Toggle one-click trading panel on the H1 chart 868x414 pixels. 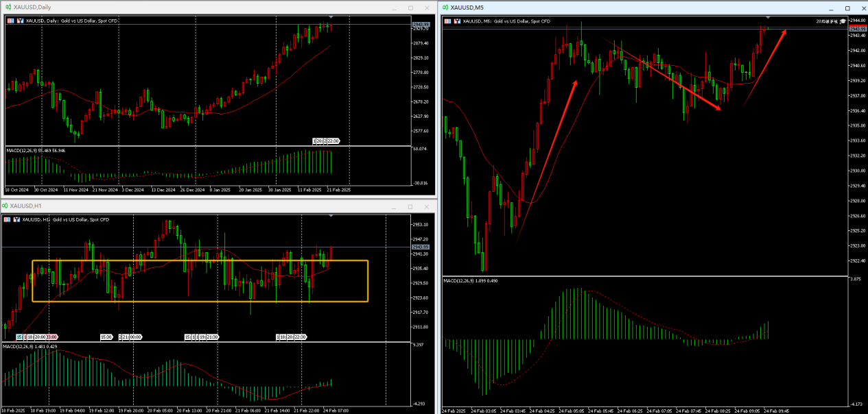(x=8, y=219)
